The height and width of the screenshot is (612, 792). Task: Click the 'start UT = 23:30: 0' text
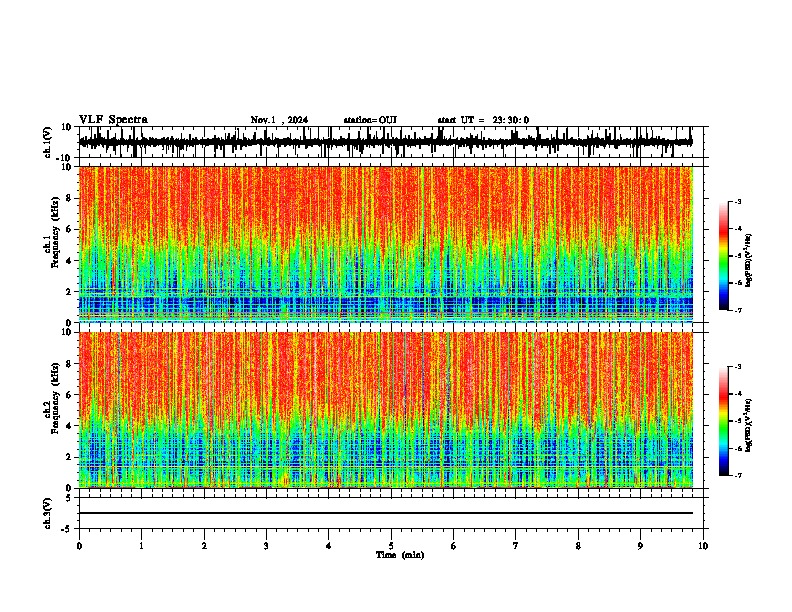(x=483, y=120)
